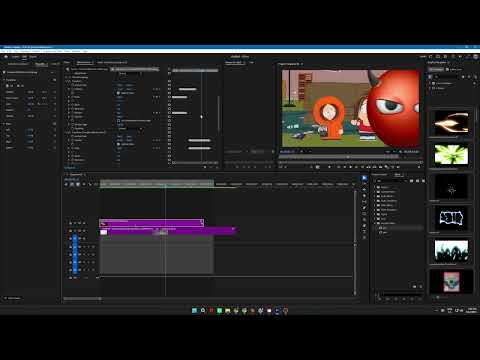Select the green burst template thumbnail
The image size is (480, 360).
click(x=451, y=155)
